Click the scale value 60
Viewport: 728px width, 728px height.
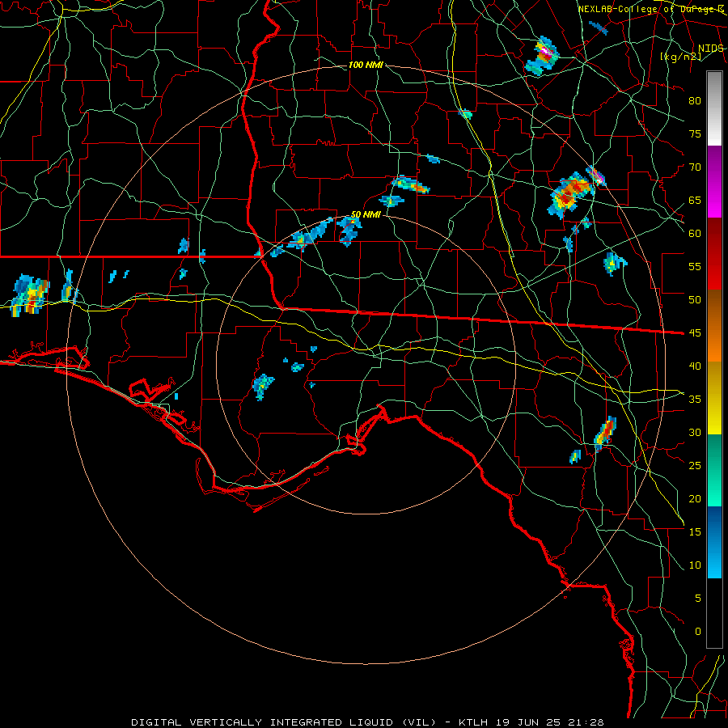click(695, 234)
